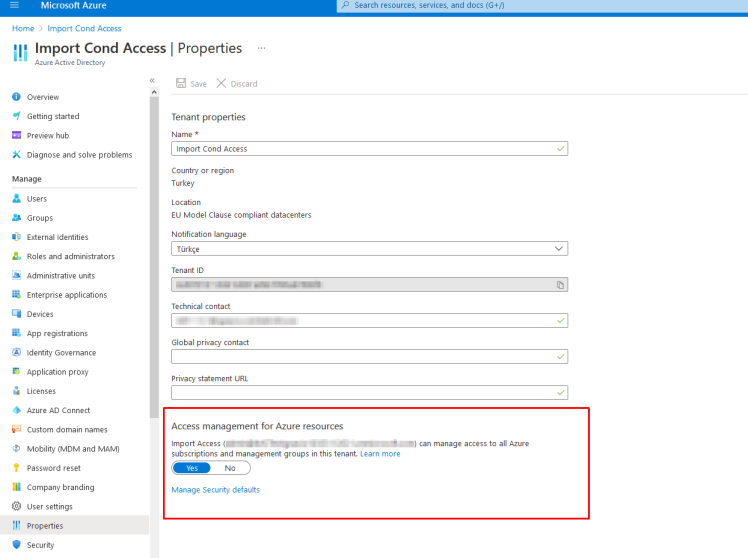Click the Roles and administrators icon
Viewport: 748px width, 558px height.
(x=16, y=256)
